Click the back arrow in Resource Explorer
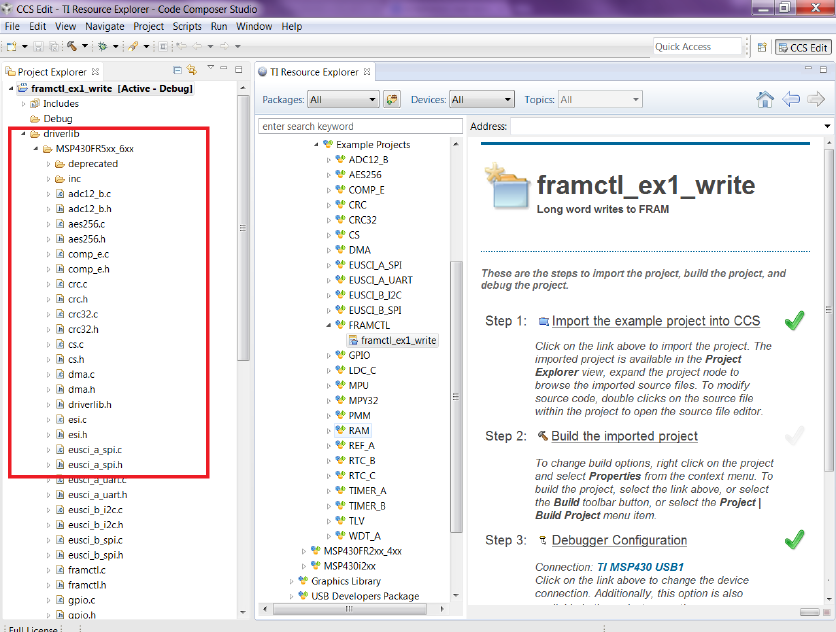The height and width of the screenshot is (632, 836). pyautogui.click(x=791, y=99)
